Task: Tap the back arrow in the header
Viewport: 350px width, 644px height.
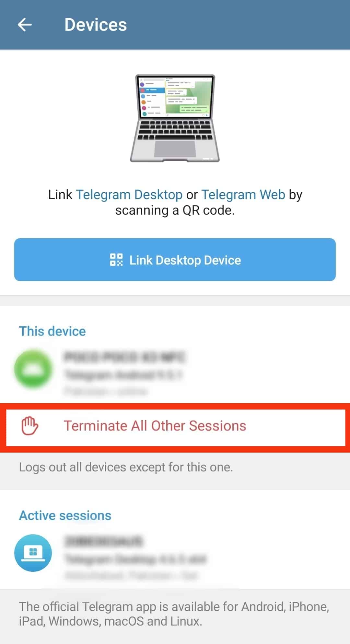Action: [25, 25]
